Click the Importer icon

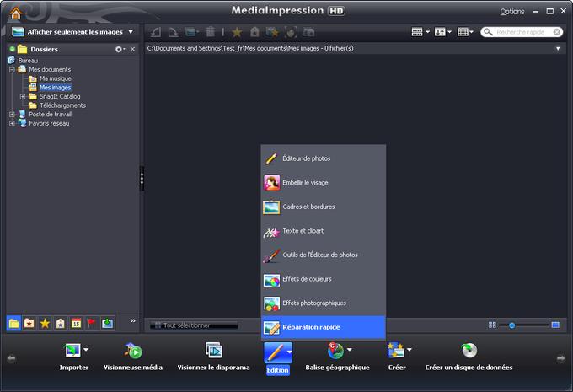72,351
